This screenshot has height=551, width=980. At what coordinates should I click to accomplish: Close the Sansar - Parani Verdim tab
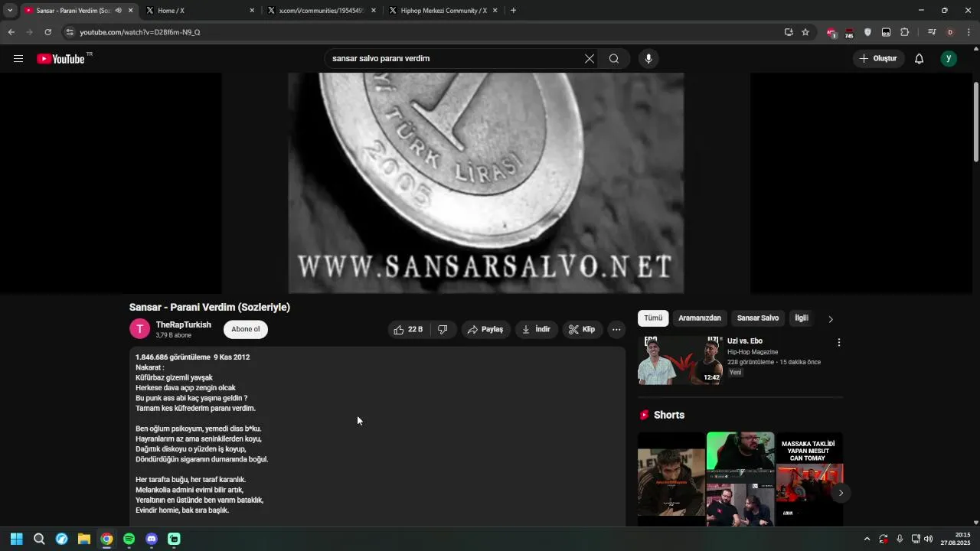point(130,11)
